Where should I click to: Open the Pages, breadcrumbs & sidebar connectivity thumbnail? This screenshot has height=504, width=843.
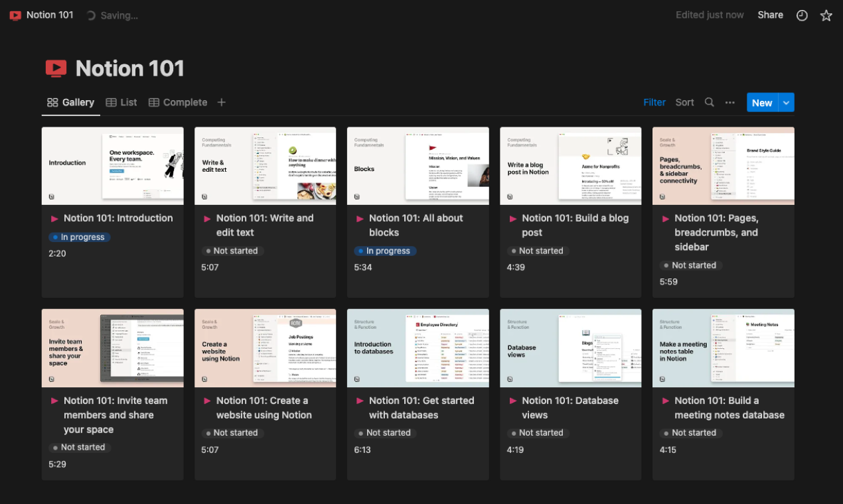pyautogui.click(x=724, y=166)
